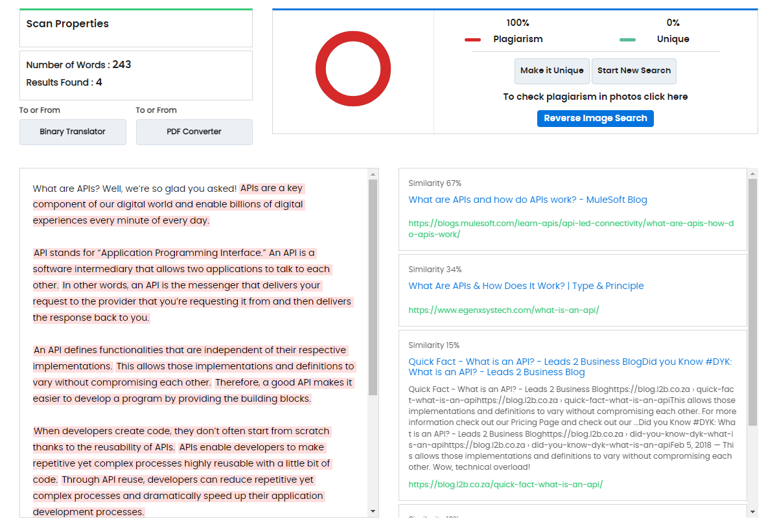Click the red Plagiarism legend marker
The image size is (777, 532).
[472, 40]
